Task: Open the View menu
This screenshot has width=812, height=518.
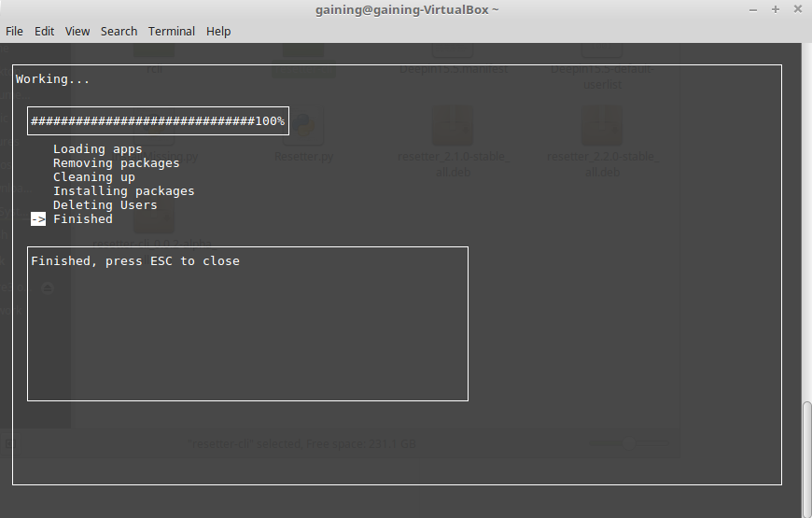Action: pyautogui.click(x=77, y=31)
